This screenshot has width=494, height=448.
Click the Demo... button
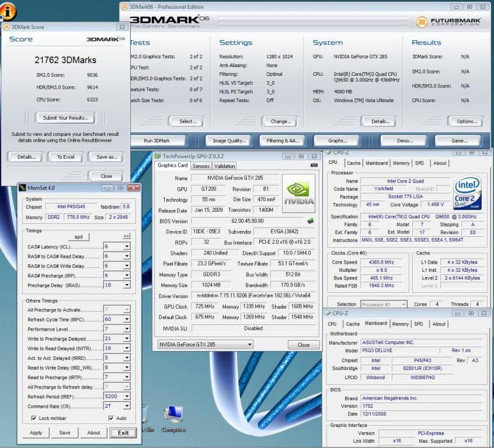coord(405,141)
